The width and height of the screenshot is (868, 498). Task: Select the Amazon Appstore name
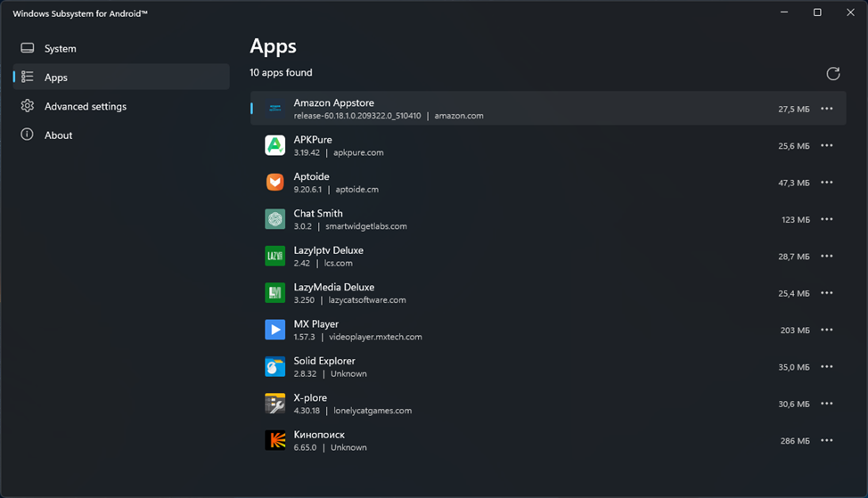[x=334, y=103]
